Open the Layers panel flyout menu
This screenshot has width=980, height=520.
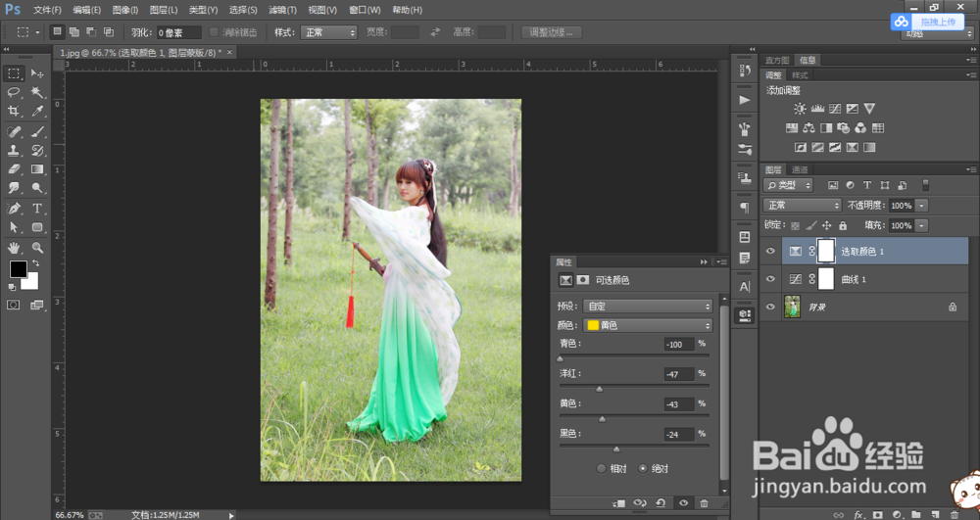point(970,169)
